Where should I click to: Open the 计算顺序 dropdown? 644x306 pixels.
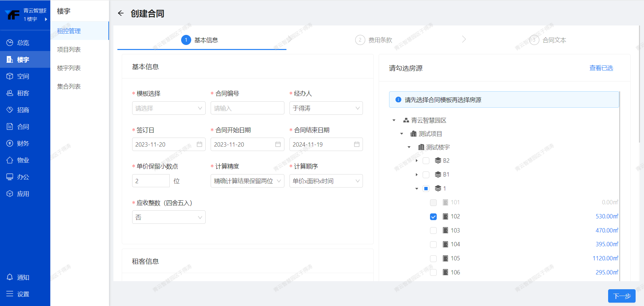click(326, 181)
